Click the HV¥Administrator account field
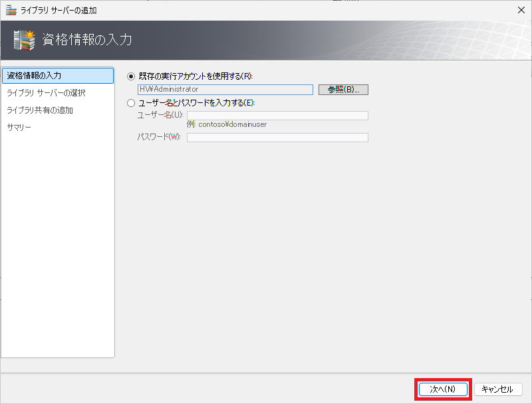 [225, 90]
